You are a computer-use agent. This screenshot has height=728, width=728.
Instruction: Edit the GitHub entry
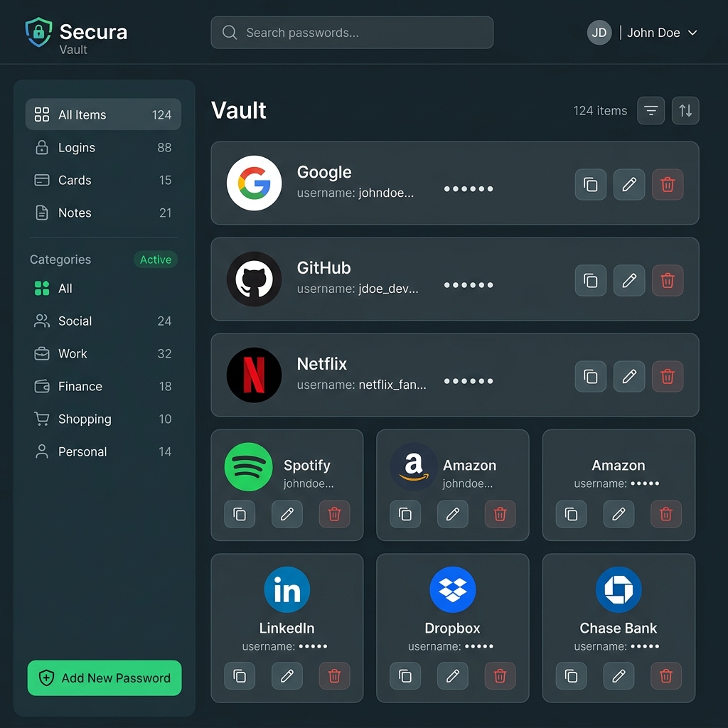point(628,280)
